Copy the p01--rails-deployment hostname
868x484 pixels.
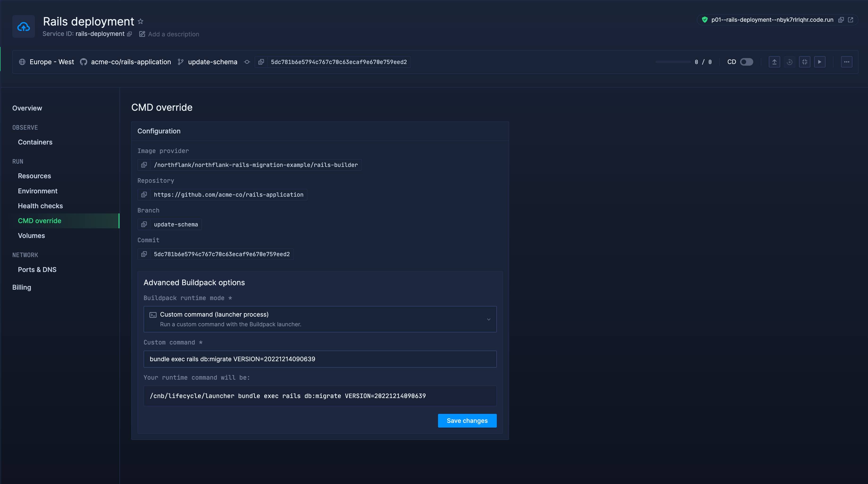pos(841,20)
